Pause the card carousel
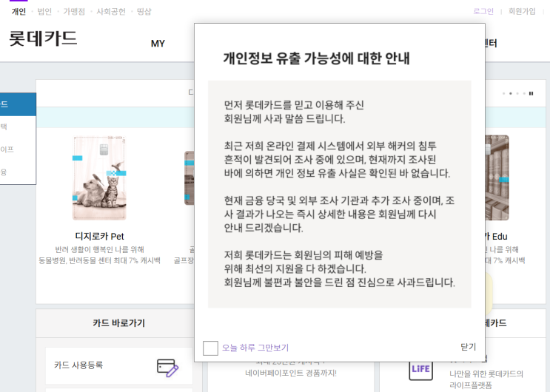550x392 pixels. point(531,93)
